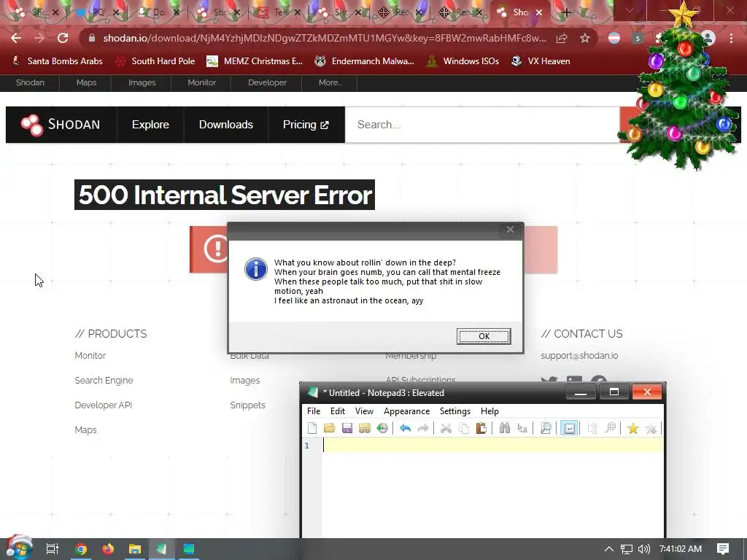The image size is (747, 560).
Task: Bookmark this page with the star icon
Action: pos(585,38)
